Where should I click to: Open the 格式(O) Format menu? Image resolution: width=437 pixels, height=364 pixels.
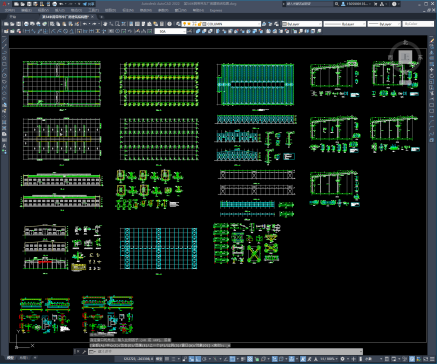pyautogui.click(x=76, y=10)
